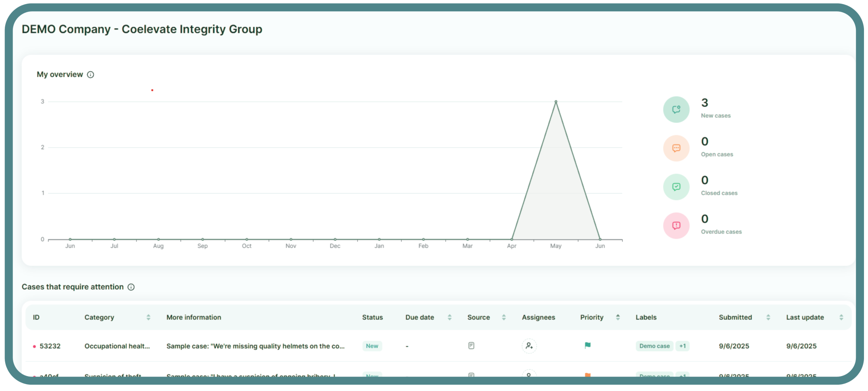Click the pink Overdue cases alert icon
Image resolution: width=868 pixels, height=391 pixels.
coord(676,225)
